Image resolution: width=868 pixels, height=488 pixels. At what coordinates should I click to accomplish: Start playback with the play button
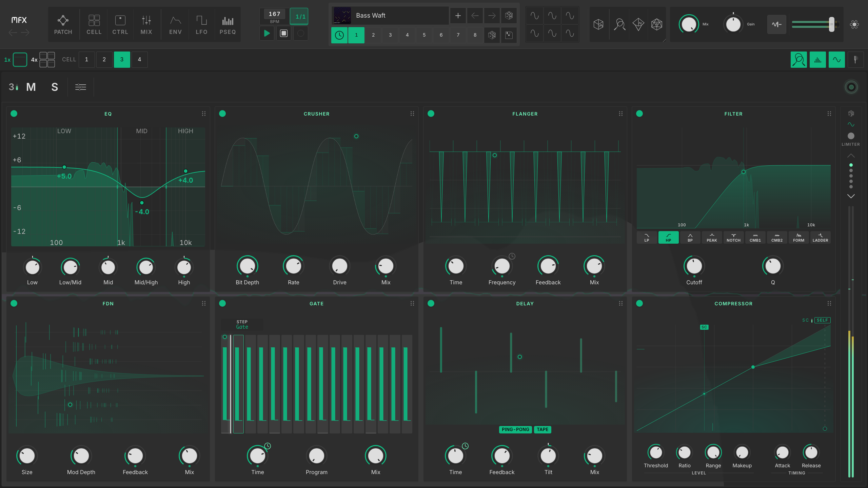(x=267, y=33)
